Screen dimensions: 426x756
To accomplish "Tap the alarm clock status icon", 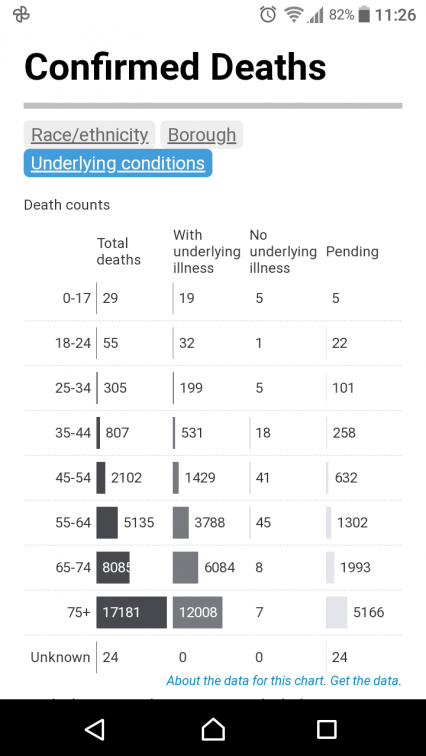I will click(x=268, y=15).
